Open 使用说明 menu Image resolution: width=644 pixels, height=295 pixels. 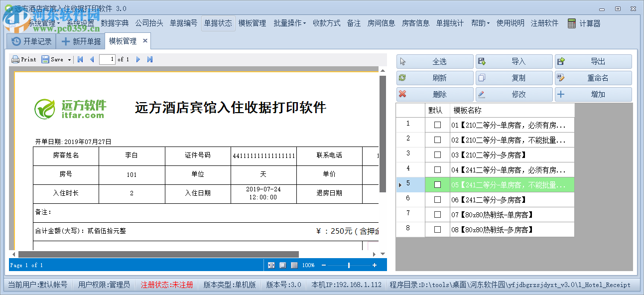[511, 23]
